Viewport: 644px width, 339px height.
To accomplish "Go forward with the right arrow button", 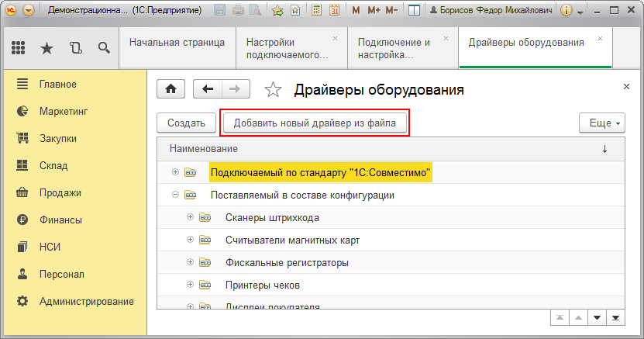I will (236, 88).
